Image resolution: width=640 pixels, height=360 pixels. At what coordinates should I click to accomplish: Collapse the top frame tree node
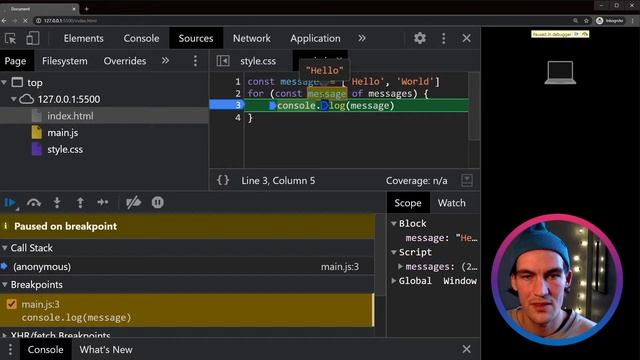(4, 83)
